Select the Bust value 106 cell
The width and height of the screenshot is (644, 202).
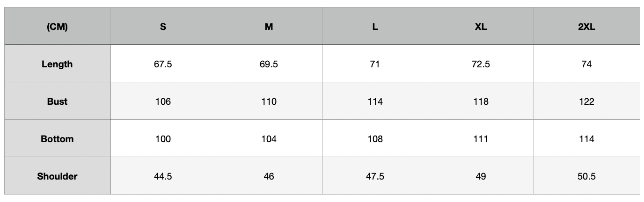(163, 101)
